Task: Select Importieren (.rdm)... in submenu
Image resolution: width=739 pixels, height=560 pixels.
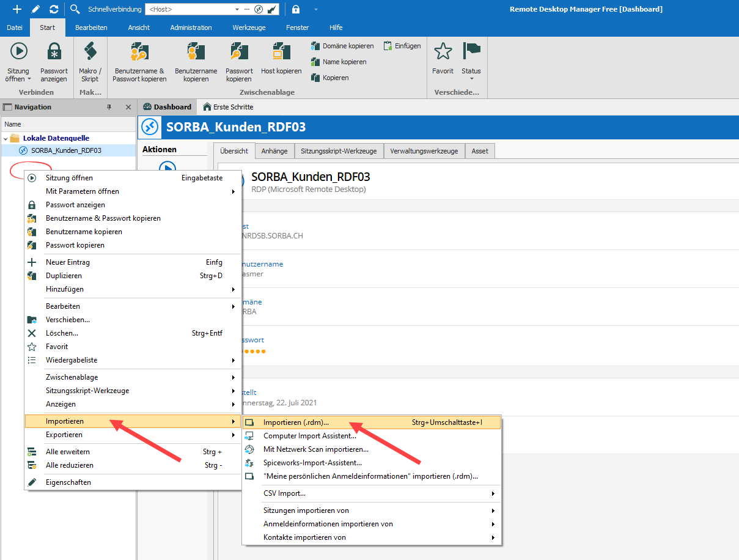Action: (x=372, y=422)
